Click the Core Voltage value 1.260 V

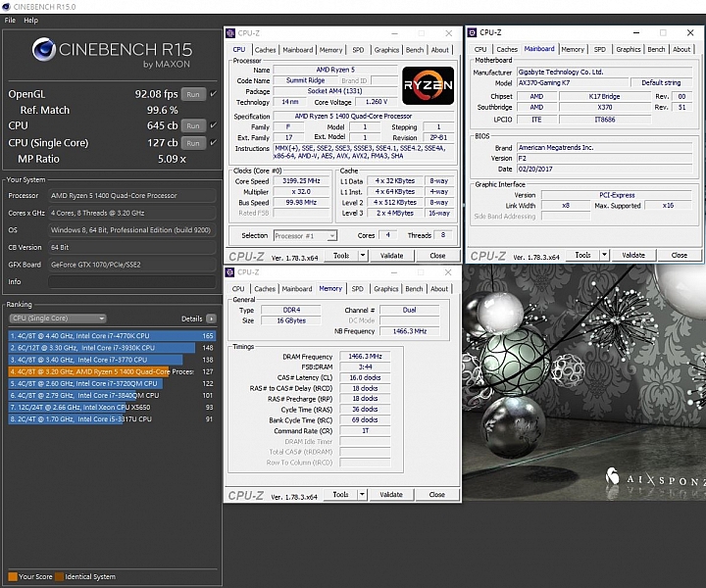377,102
